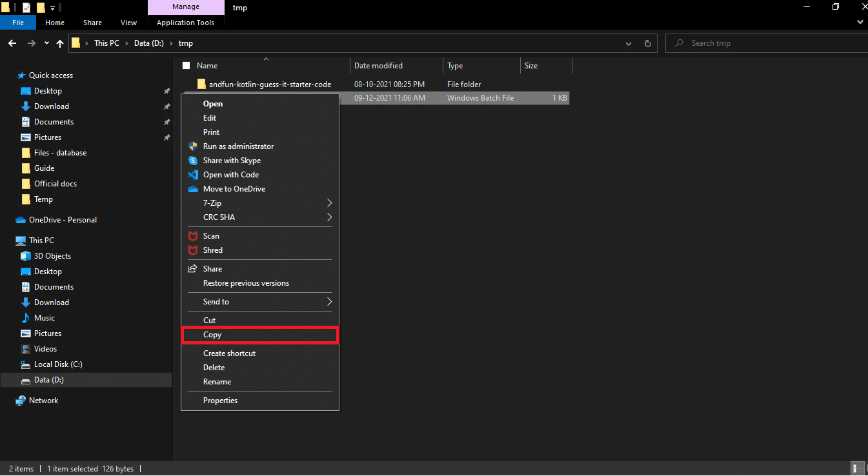Screen dimensions: 868x476
Task: Click Data (D:) in the breadcrumb path
Action: 149,43
